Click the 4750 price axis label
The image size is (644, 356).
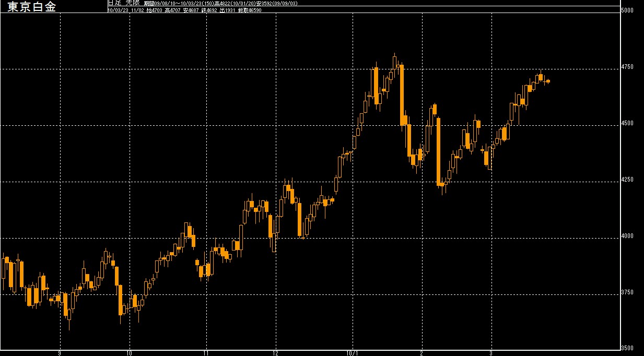628,67
